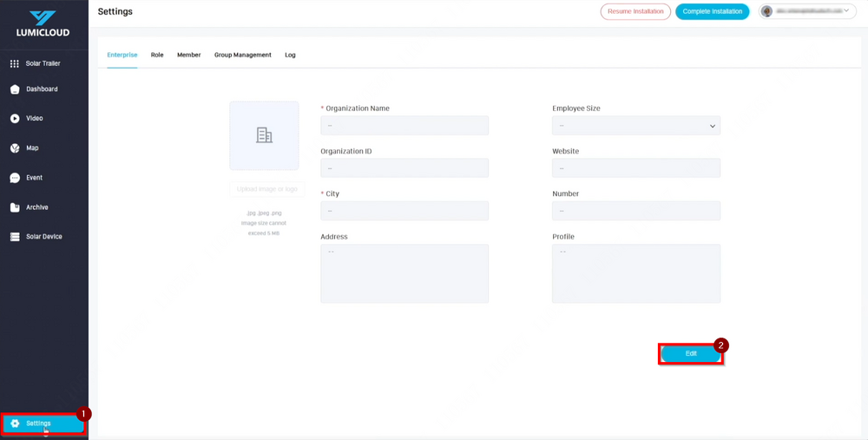Click the Settings gear icon
The image size is (868, 440).
coord(15,424)
